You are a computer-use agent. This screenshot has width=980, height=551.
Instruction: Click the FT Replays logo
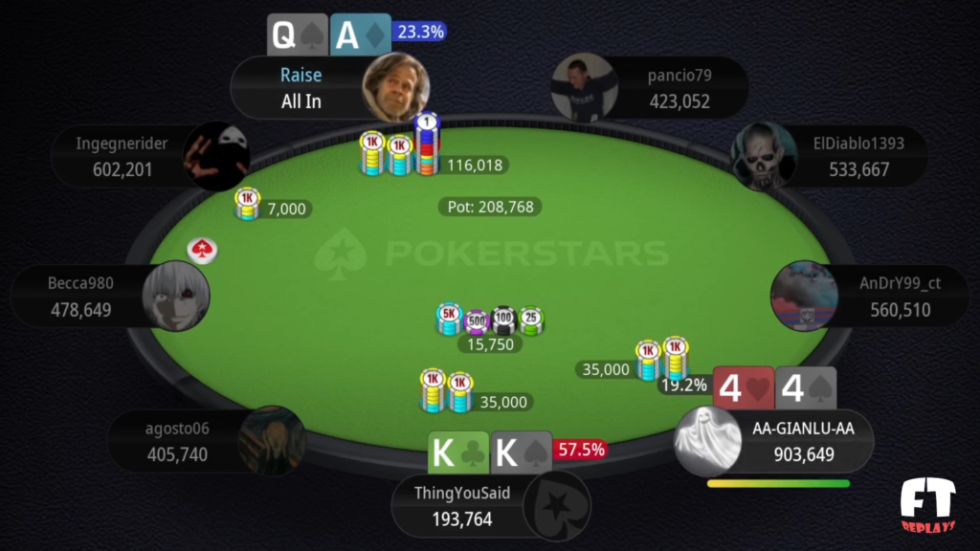tap(927, 505)
